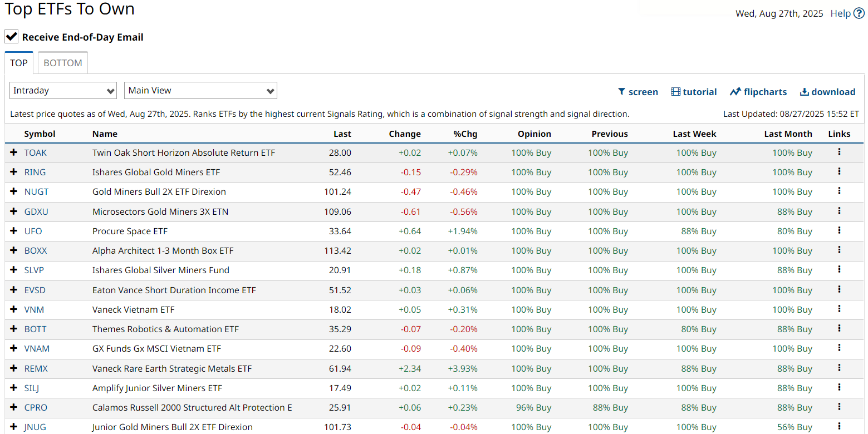Expand the NUGT row
868x434 pixels.
point(14,191)
